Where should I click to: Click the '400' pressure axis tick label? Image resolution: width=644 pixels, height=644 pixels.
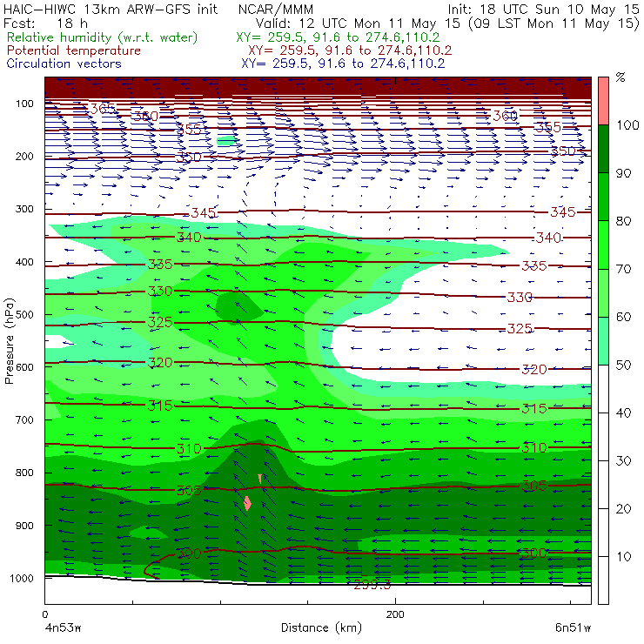coord(24,262)
